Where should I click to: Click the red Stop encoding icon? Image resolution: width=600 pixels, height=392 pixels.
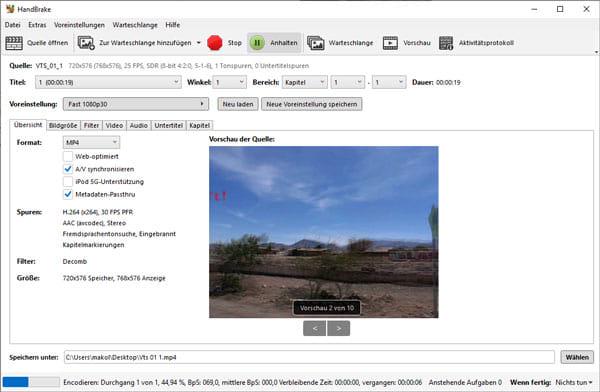pos(215,43)
